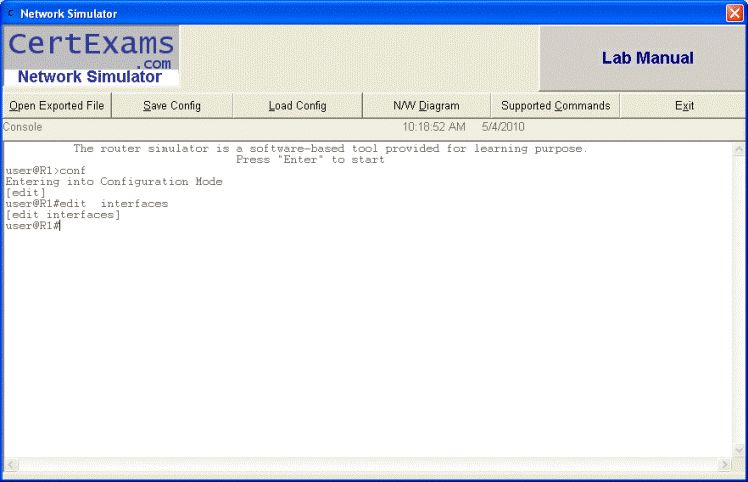Open the Lab Manual
The height and width of the screenshot is (482, 748).
tap(647, 58)
